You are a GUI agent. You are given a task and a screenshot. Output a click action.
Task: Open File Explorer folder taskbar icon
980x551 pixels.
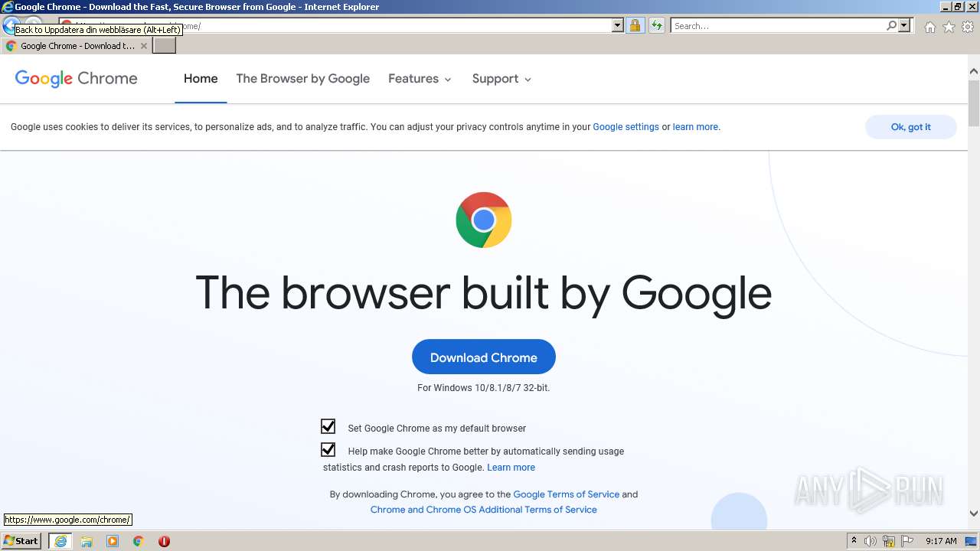coord(87,541)
